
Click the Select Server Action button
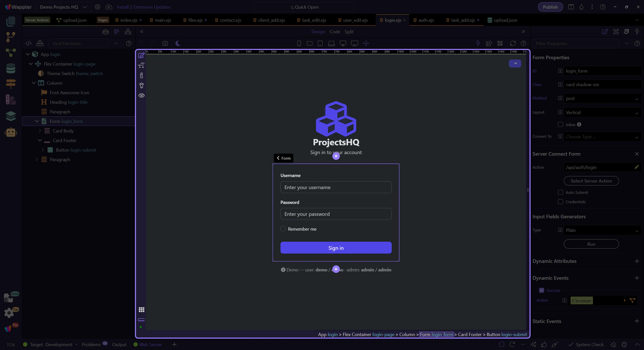tap(591, 181)
